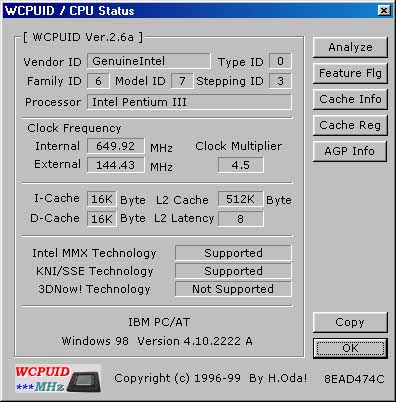Viewport: 396px width, 402px height.
Task: View AGP Info
Action: [x=350, y=151]
